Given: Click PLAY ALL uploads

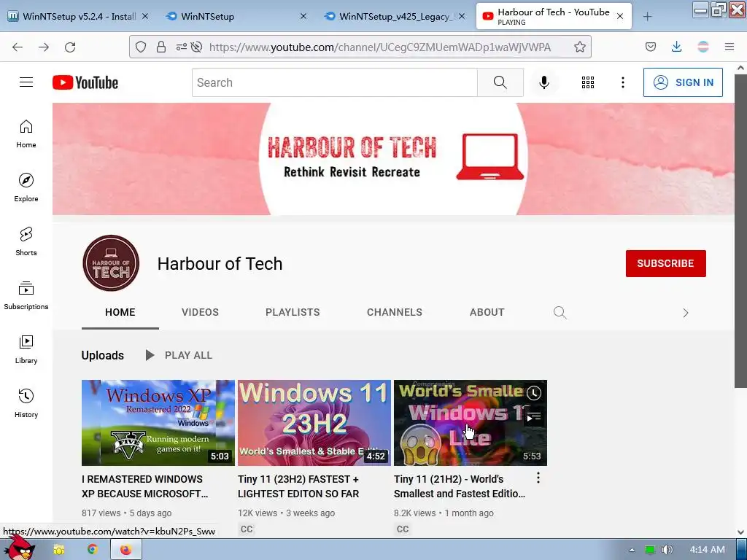Looking at the screenshot, I should (179, 355).
